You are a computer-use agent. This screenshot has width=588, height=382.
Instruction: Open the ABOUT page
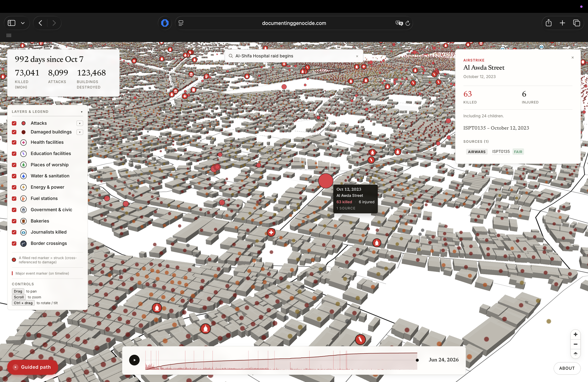[x=567, y=368]
